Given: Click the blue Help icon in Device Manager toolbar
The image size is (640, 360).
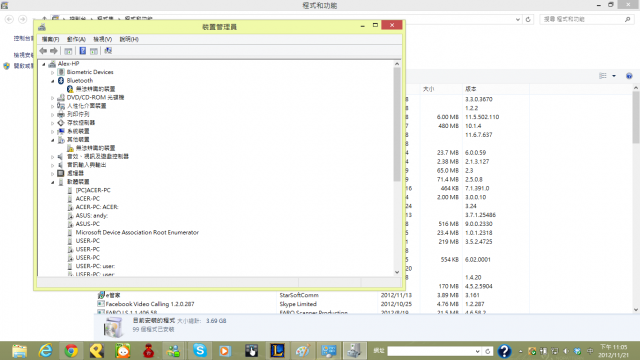Looking at the screenshot, I should coord(82,51).
